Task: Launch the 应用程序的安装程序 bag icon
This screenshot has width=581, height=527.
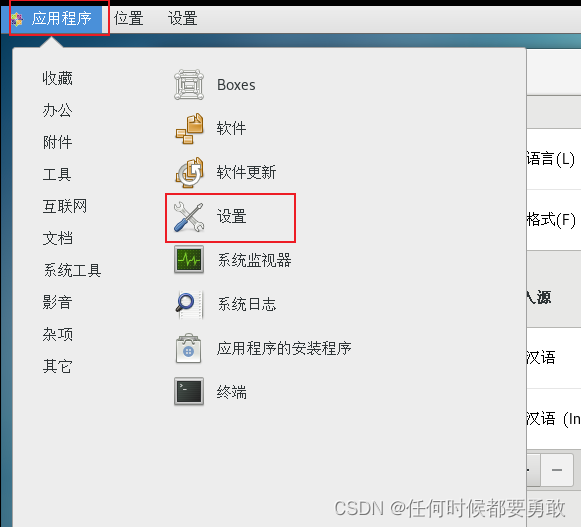Action: coord(189,348)
